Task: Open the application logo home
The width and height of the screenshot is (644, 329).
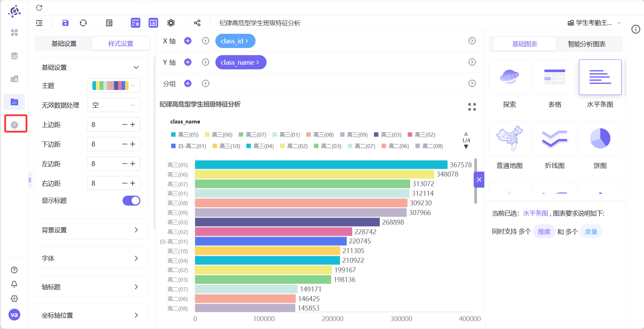Action: click(x=14, y=11)
